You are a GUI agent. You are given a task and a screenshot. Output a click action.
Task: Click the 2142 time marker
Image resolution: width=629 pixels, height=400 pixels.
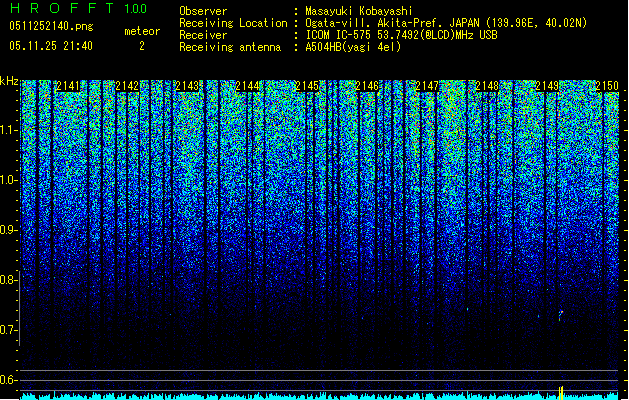pos(127,86)
